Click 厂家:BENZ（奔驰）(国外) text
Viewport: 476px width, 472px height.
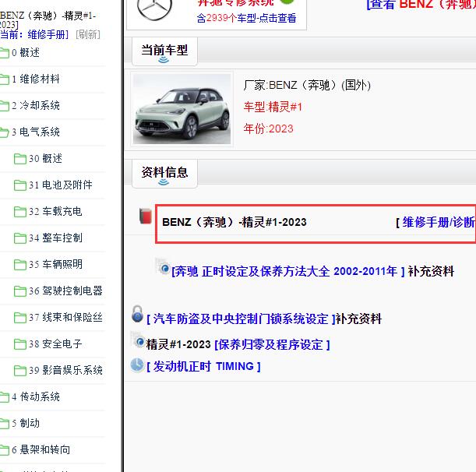pyautogui.click(x=307, y=86)
